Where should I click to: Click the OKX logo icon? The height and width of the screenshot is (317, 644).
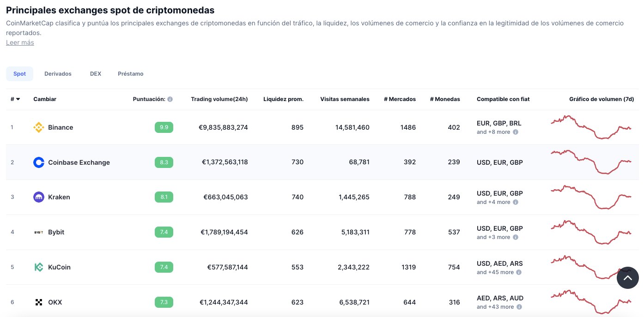click(x=39, y=302)
